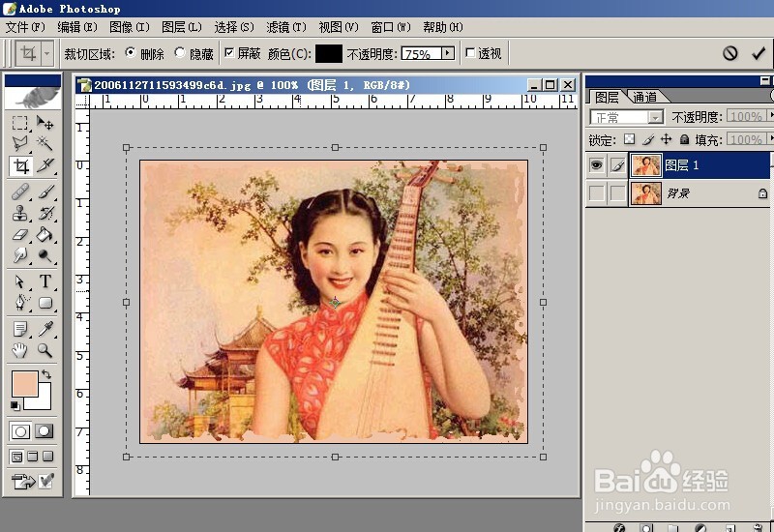Select 删除 radio option for cropped area
This screenshot has height=532, width=774.
131,52
